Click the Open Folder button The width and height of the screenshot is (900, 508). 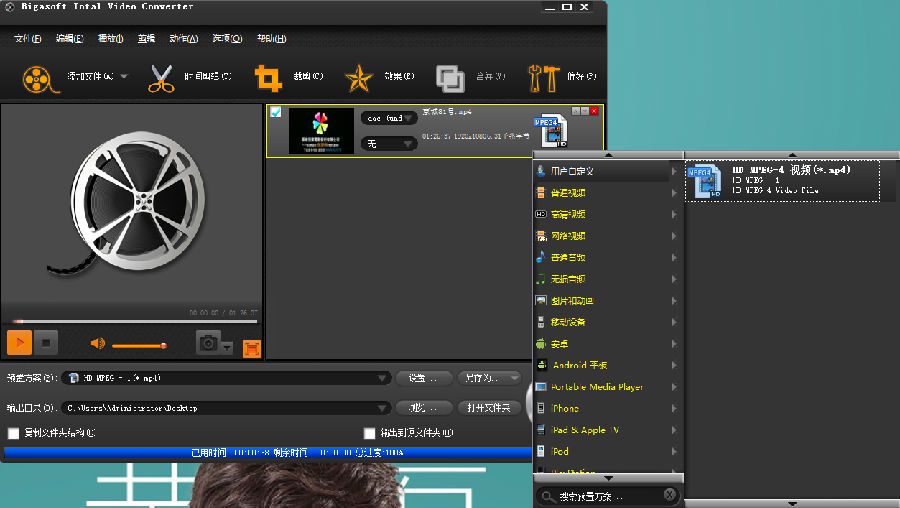485,408
